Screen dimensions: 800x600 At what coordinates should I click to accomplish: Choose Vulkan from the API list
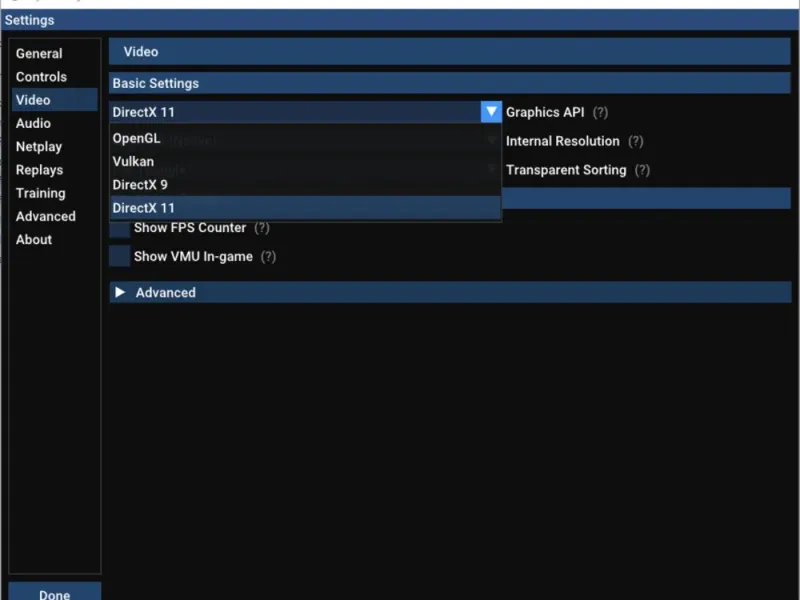click(305, 162)
